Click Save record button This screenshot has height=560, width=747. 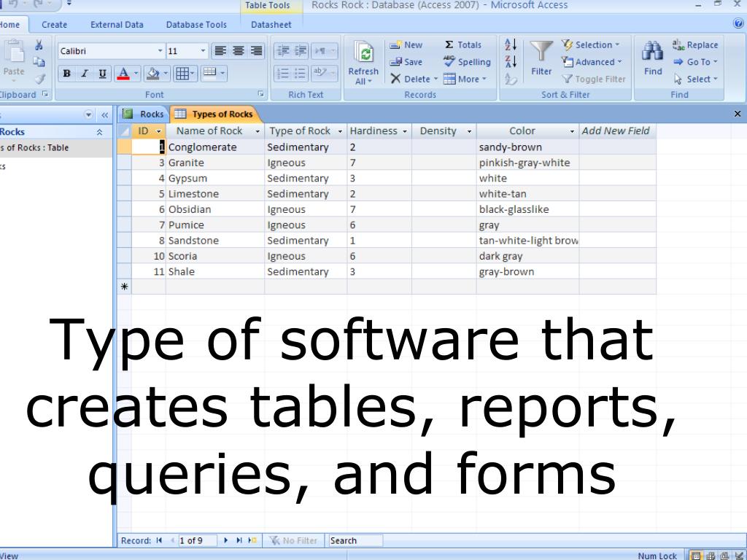pyautogui.click(x=406, y=62)
